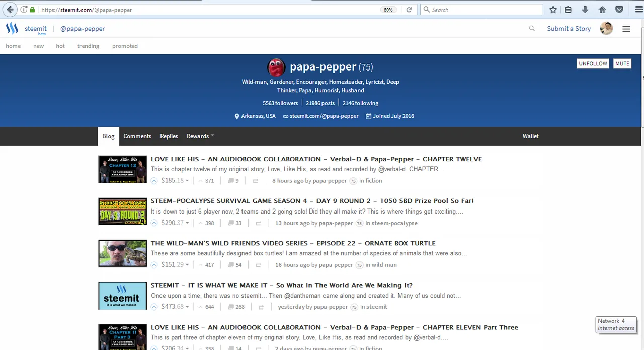Upvote the Ornate Box Turtle post
Screen dimensions: 644x350
154,265
